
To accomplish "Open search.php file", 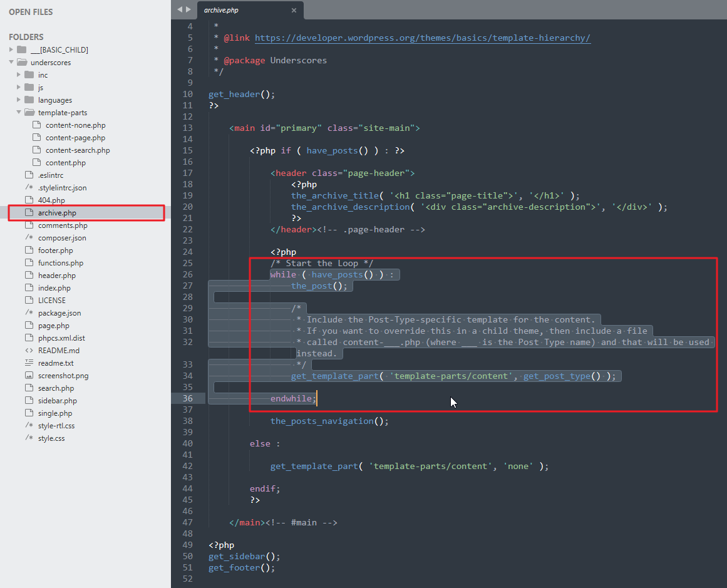I will point(56,388).
